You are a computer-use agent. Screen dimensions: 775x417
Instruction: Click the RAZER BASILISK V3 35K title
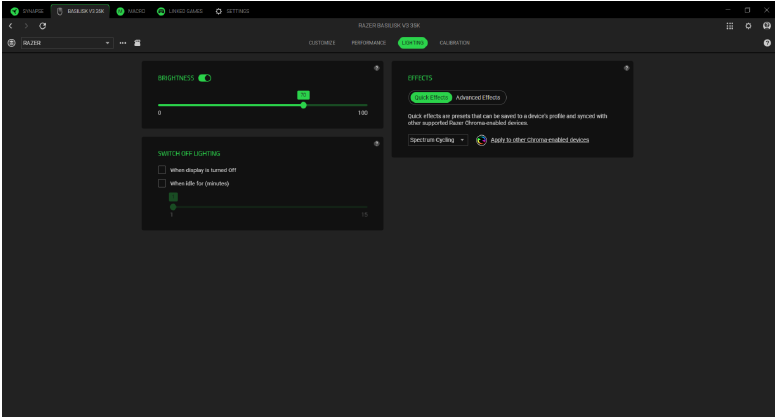389,26
